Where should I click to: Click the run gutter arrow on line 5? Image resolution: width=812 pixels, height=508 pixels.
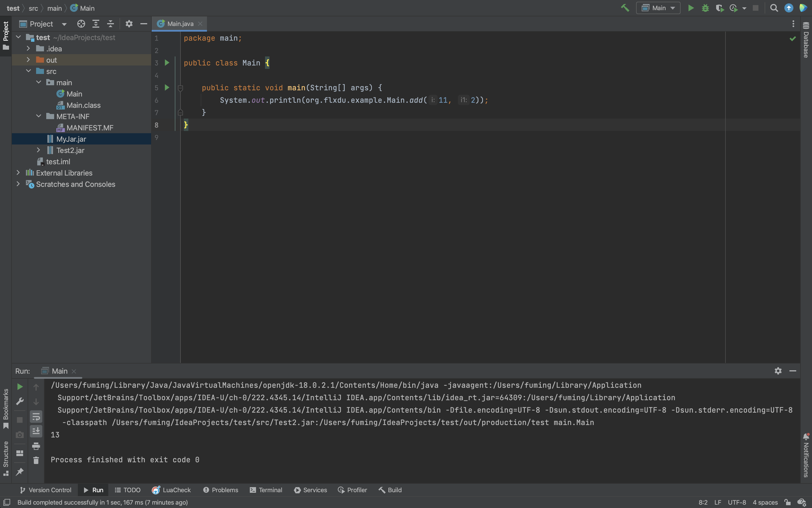click(x=167, y=88)
